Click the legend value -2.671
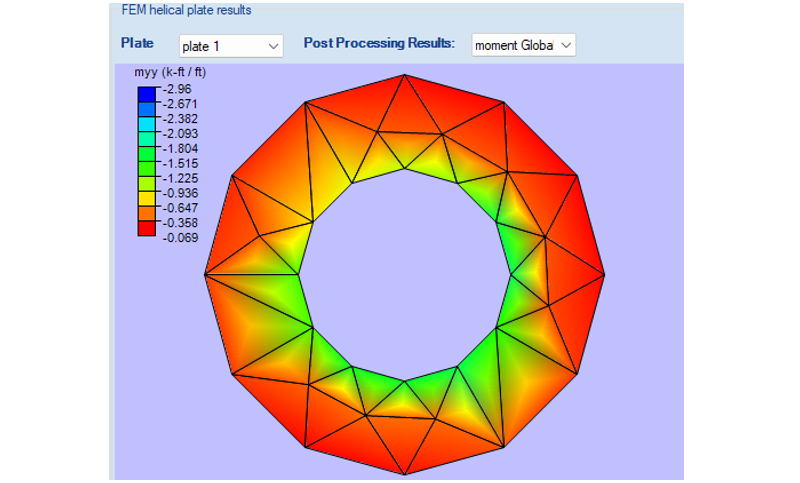The image size is (800, 483). (x=180, y=104)
